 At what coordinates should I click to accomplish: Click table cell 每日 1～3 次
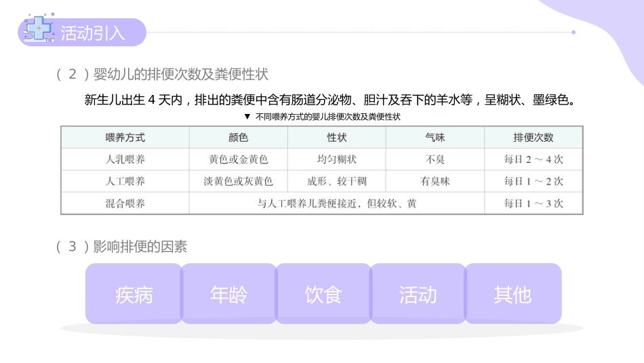pyautogui.click(x=534, y=204)
